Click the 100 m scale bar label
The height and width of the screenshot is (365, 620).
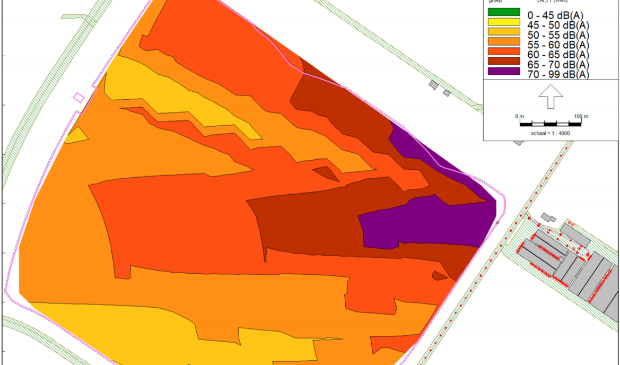tap(580, 116)
